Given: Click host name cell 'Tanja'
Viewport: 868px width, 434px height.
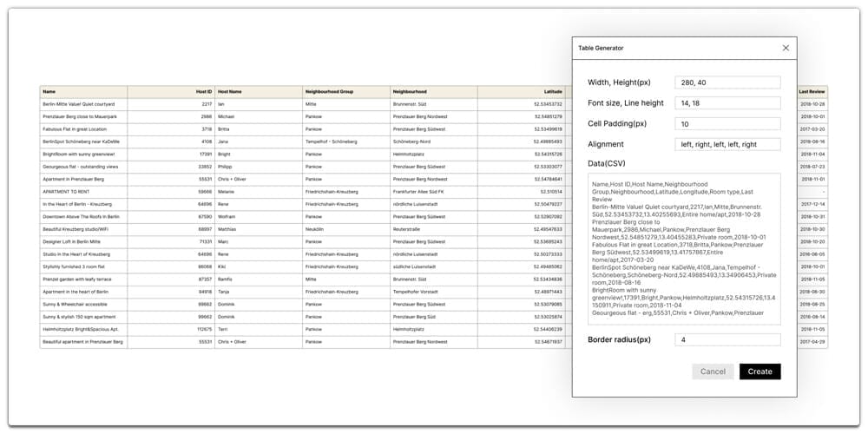Looking at the screenshot, I should (259, 292).
